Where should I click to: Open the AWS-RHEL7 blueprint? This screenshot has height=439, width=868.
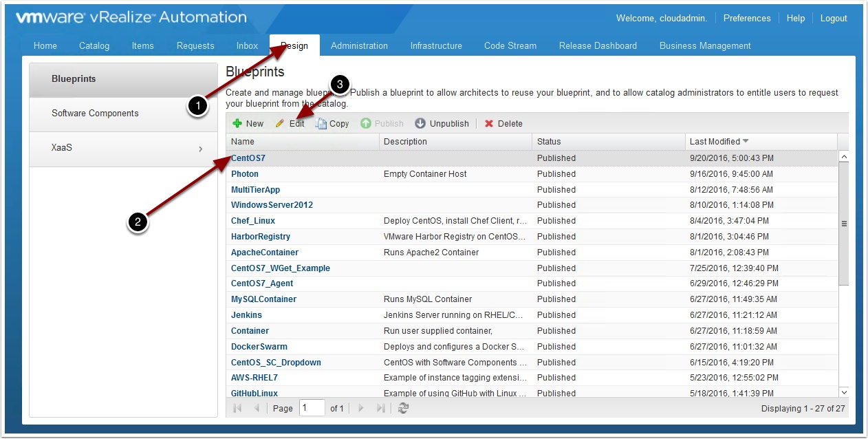click(254, 378)
